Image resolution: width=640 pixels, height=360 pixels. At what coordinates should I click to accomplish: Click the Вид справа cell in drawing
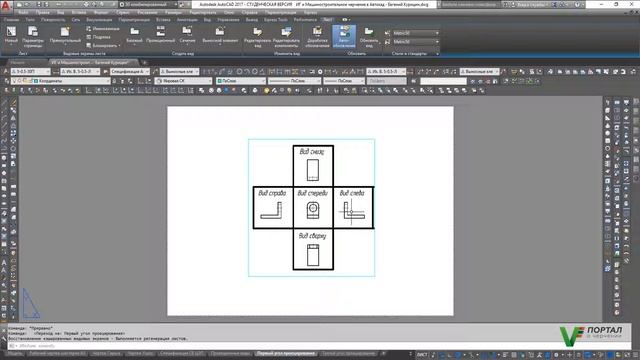tap(273, 207)
